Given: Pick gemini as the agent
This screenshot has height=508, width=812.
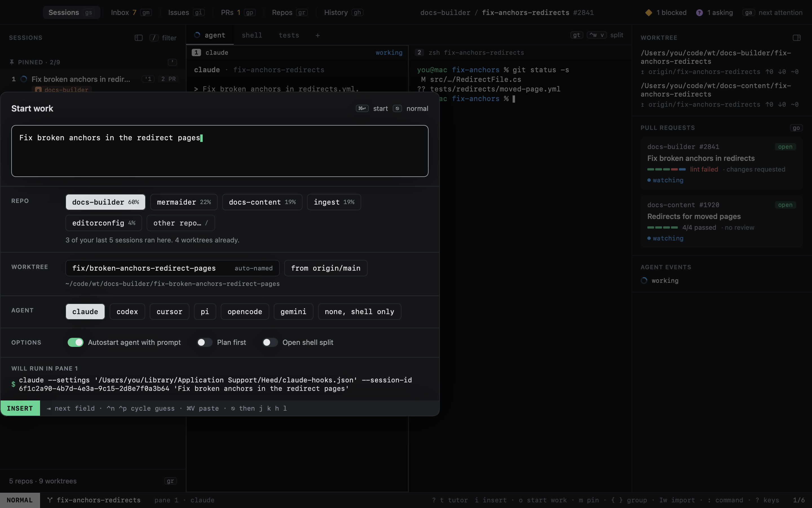Looking at the screenshot, I should [293, 312].
